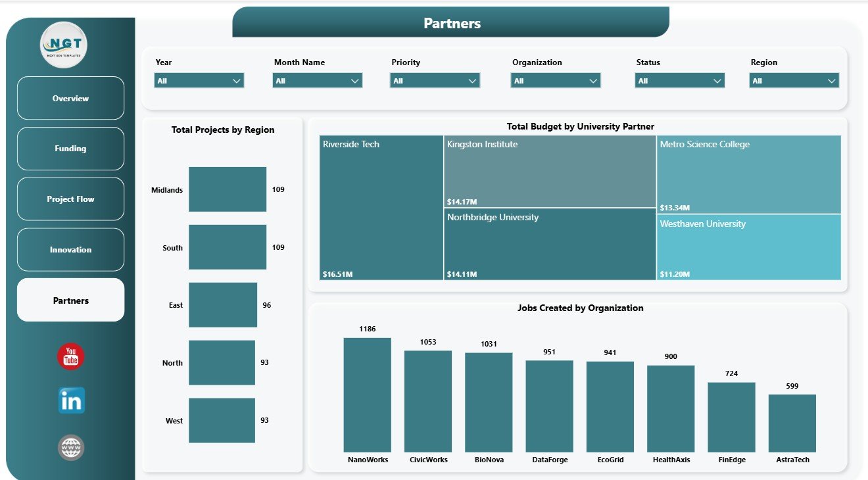The image size is (868, 480).
Task: Click the 1053 jobs data label
Action: 428,342
